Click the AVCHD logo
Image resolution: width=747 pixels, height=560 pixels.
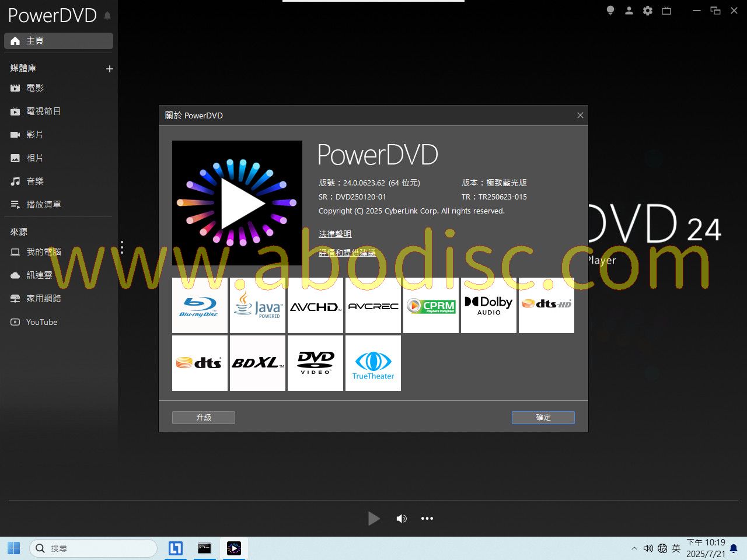pos(315,306)
